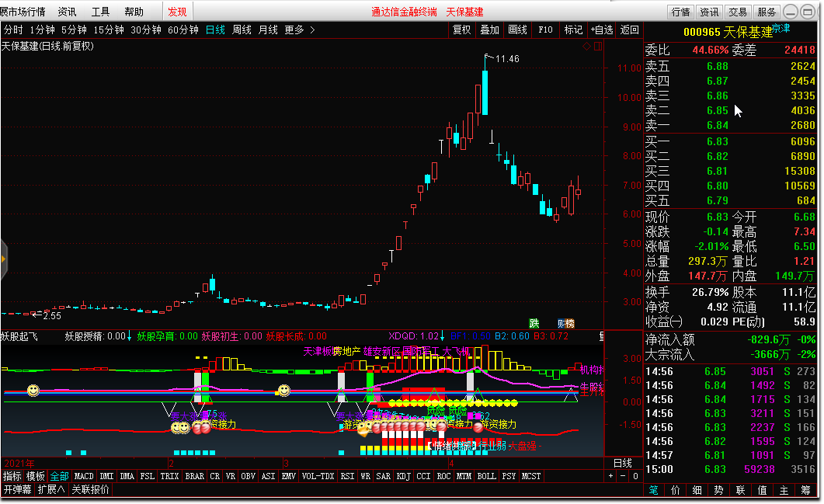Select the TRIX indicator

169,476
